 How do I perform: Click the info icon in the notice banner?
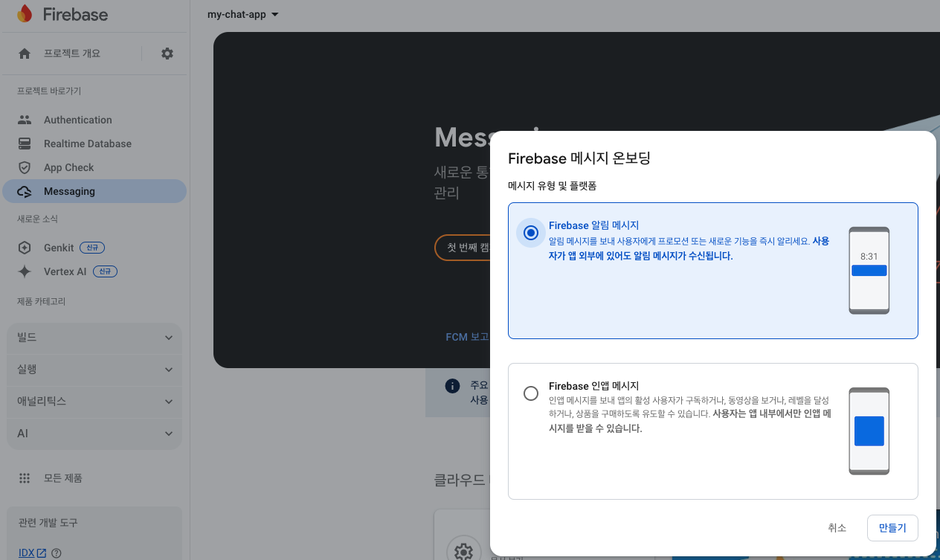point(451,386)
